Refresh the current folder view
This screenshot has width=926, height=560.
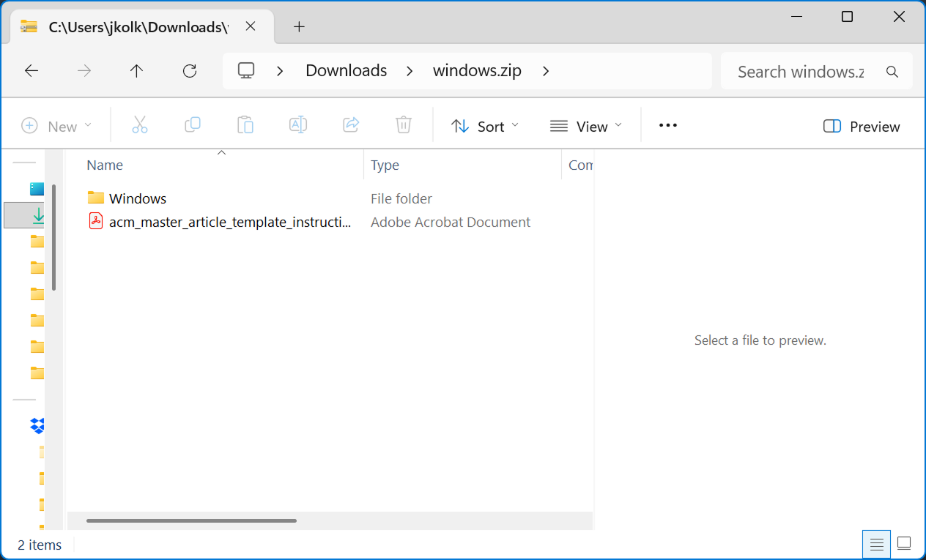(190, 71)
